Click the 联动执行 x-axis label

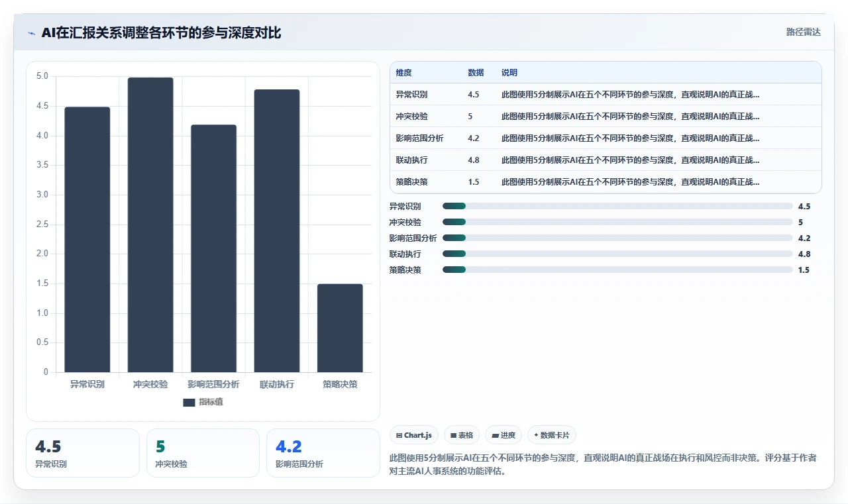[277, 384]
